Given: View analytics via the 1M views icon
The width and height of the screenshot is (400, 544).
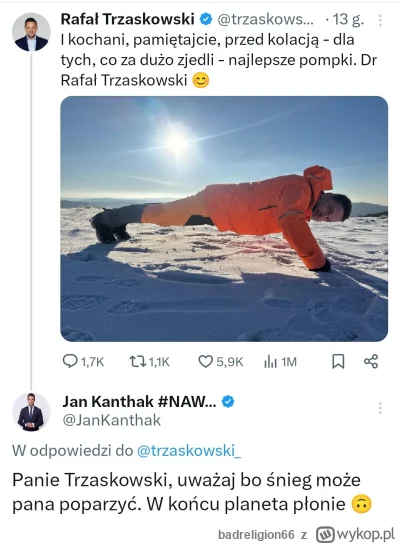Looking at the screenshot, I should point(270,362).
